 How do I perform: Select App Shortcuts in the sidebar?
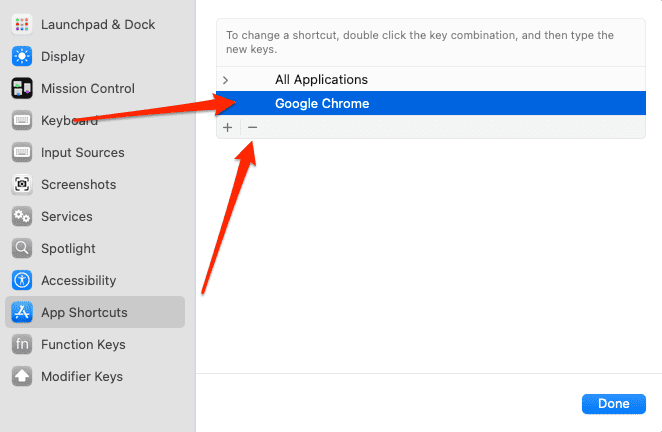click(84, 312)
